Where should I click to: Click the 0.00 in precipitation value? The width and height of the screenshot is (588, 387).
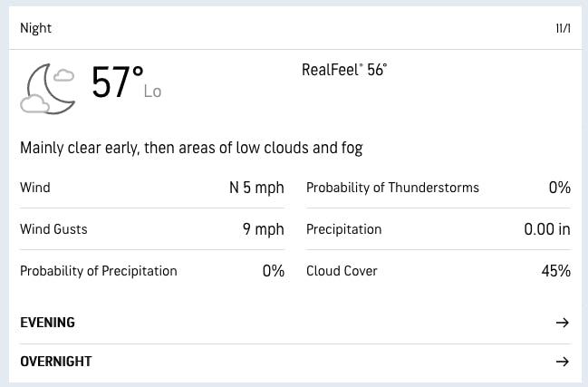547,229
